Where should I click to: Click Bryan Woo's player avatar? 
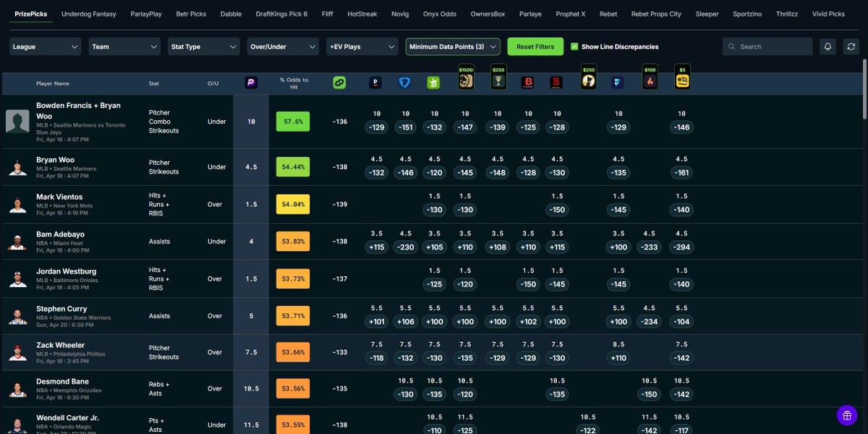pyautogui.click(x=17, y=168)
